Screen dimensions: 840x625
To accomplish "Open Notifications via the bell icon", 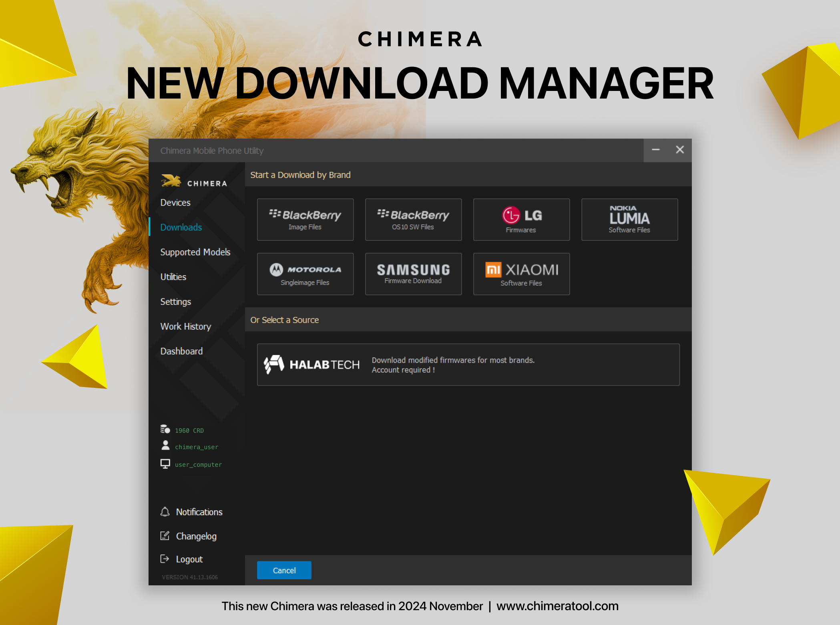I will coord(165,512).
